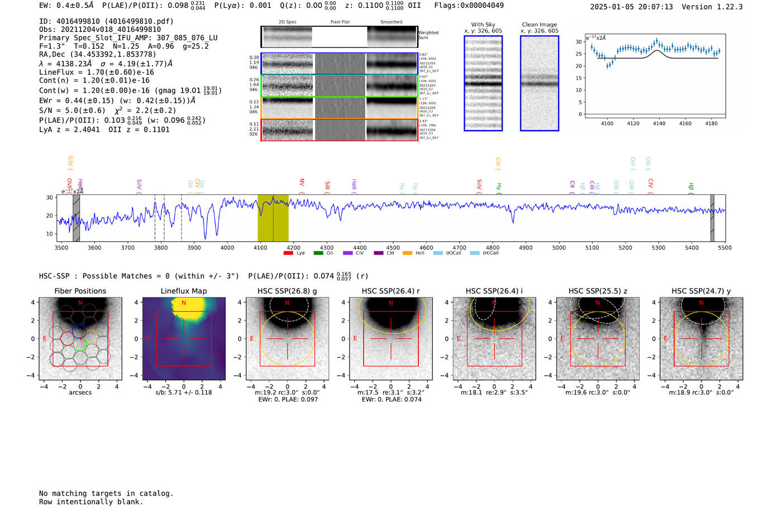Click the red NV line label above spectrum

(x=302, y=185)
